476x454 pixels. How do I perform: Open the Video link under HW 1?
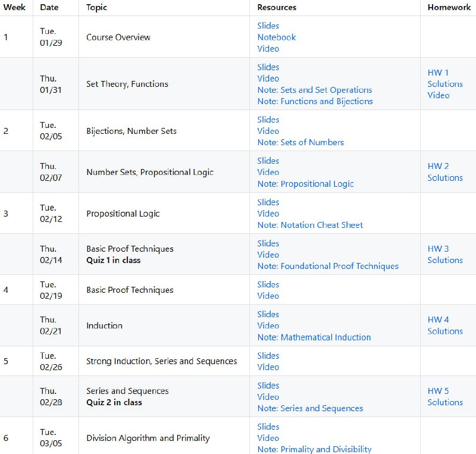tap(439, 95)
